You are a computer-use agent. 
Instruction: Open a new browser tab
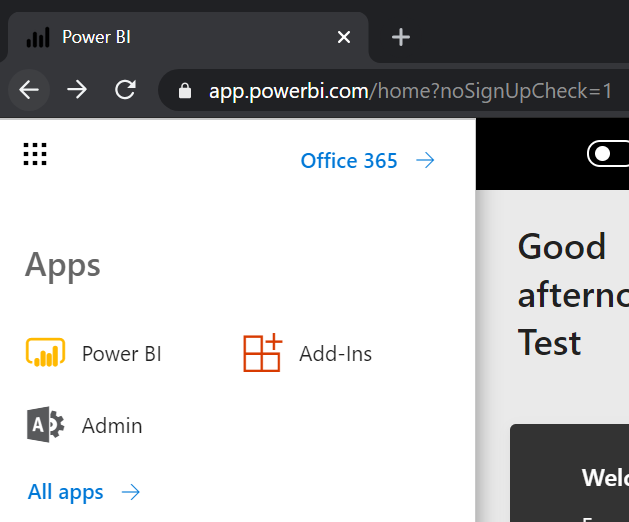coord(400,37)
